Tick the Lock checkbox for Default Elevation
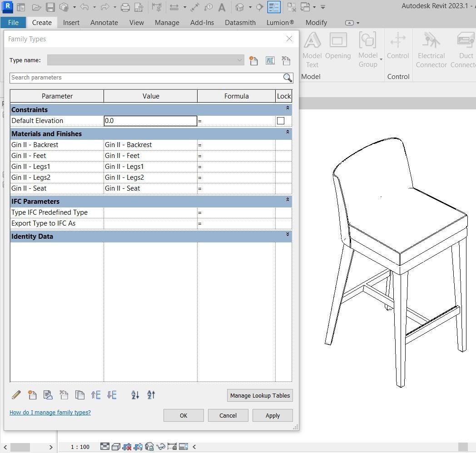Image resolution: width=476 pixels, height=453 pixels. point(281,121)
